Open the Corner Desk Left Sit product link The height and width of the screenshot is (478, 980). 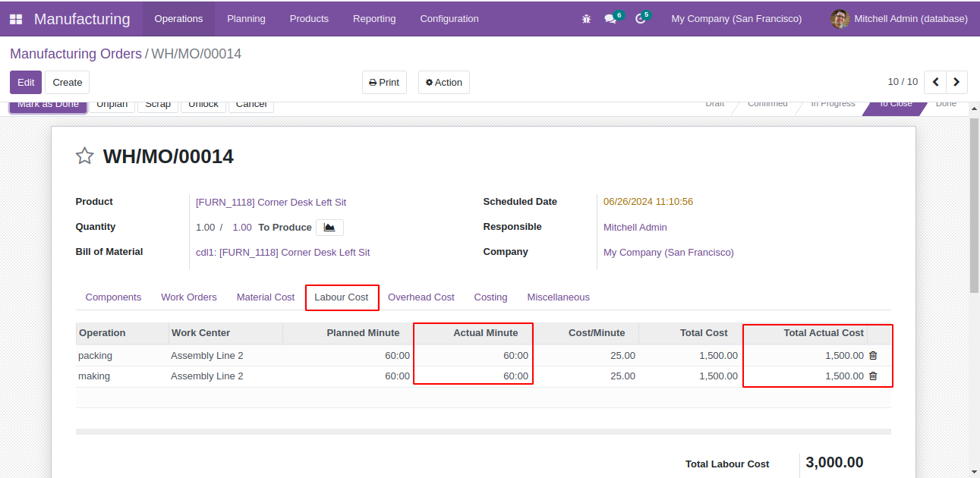click(271, 202)
